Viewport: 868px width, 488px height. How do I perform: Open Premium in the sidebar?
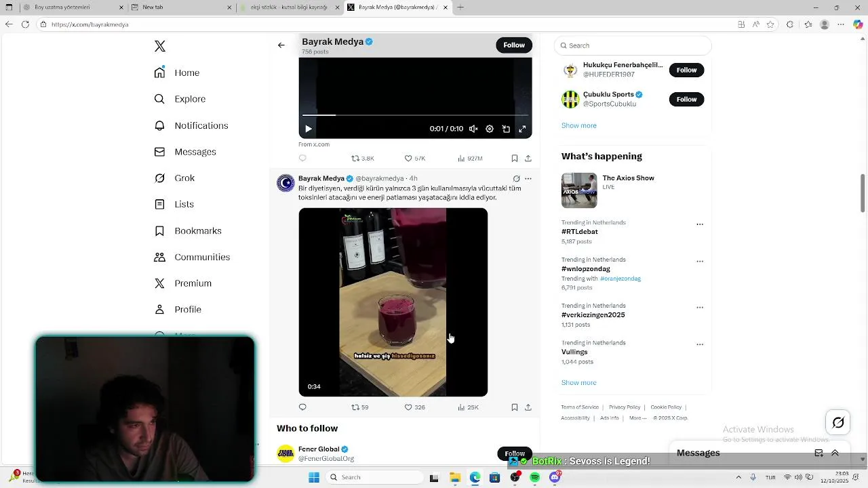(182, 283)
